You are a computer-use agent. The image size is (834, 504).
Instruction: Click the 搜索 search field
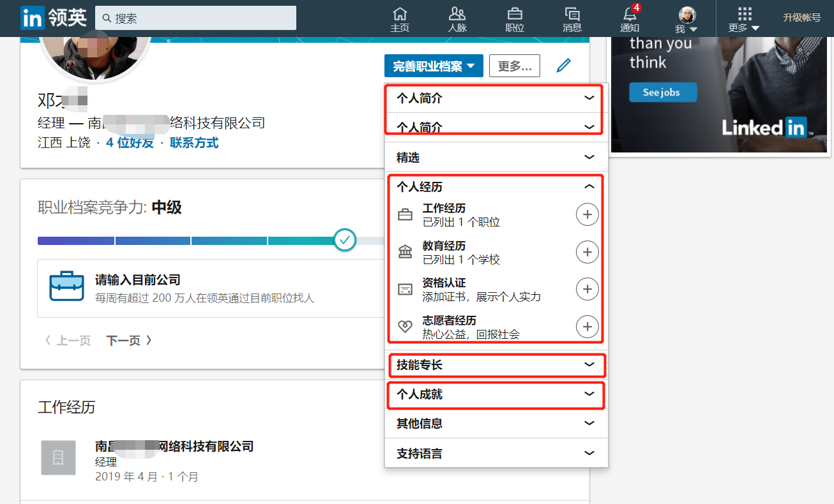click(195, 18)
